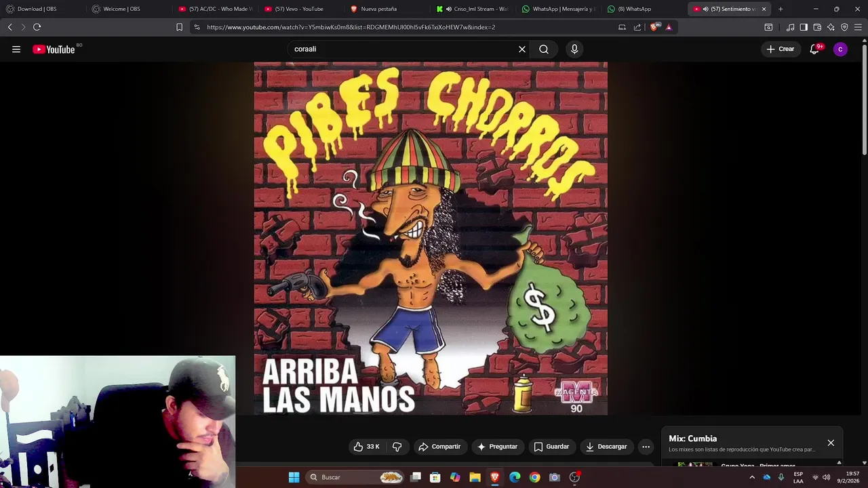Switch to Download | OBS tab
Viewport: 868px width, 488px height.
pos(42,9)
